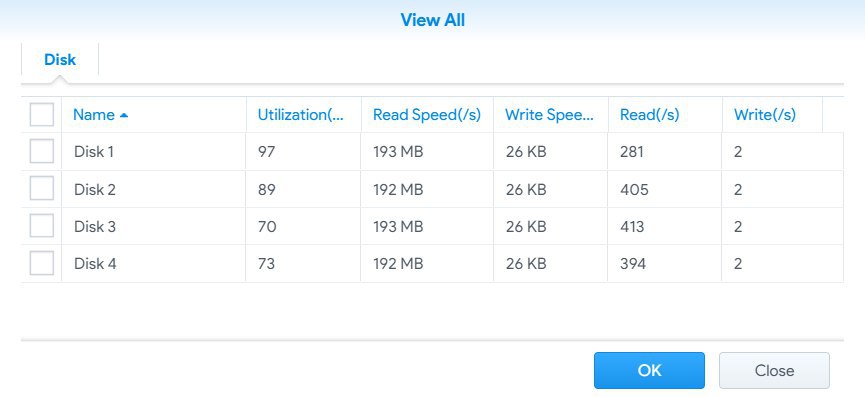
Task: Tick the select-all checkbox in header
Action: point(41,115)
